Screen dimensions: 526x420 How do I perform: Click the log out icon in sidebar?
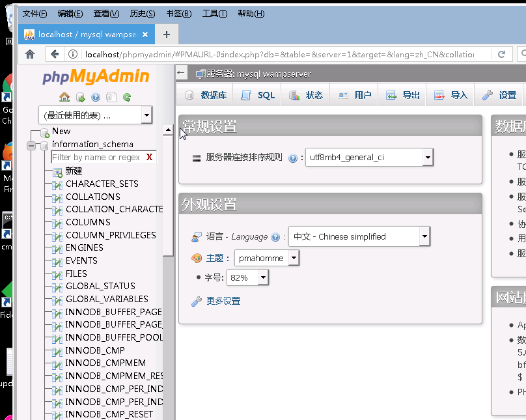pos(81,97)
